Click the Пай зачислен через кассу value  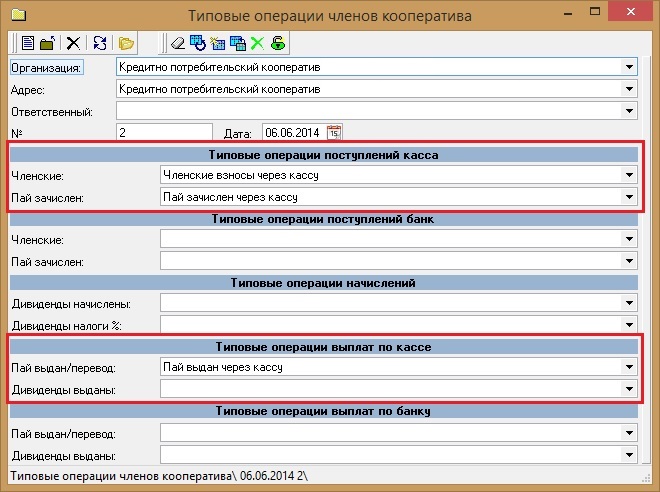point(230,197)
